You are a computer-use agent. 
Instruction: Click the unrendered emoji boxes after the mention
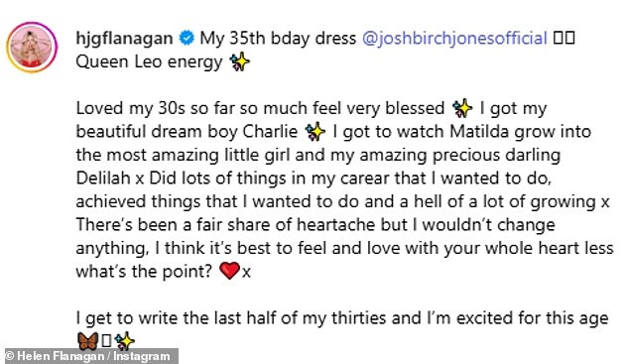(564, 38)
